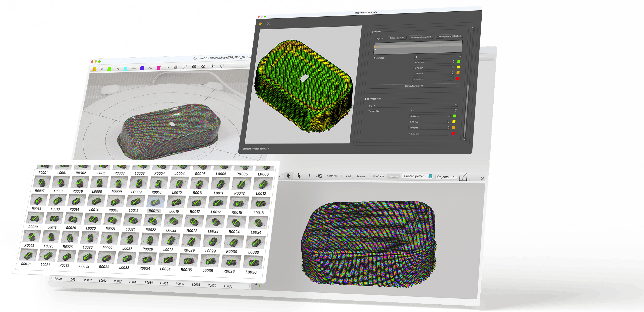Screen dimensions: 644x312
Task: Click the scale square icon in Capture3D toolbar
Action: (x=184, y=67)
